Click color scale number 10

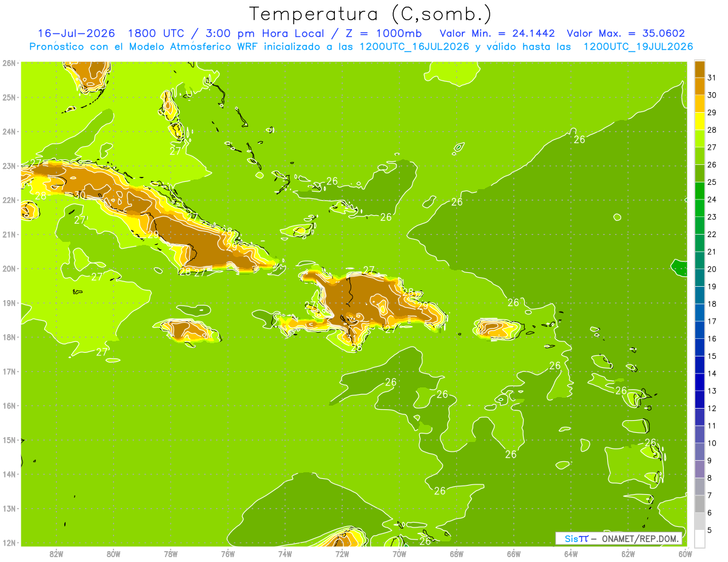[x=712, y=443]
